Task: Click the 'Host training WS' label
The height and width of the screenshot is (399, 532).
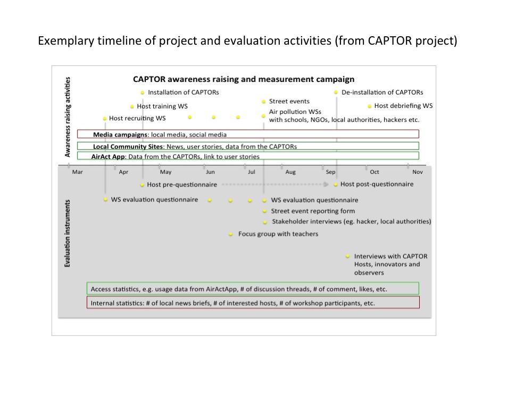Action: pos(162,106)
